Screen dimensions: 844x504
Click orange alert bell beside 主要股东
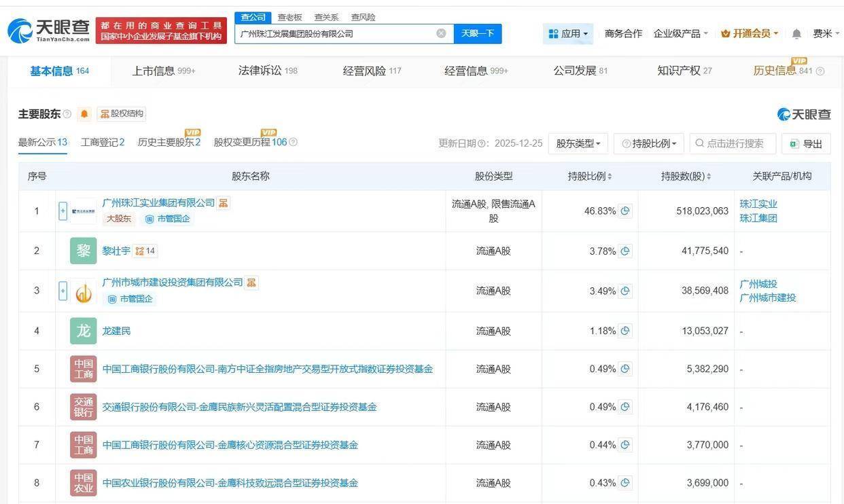(84, 114)
